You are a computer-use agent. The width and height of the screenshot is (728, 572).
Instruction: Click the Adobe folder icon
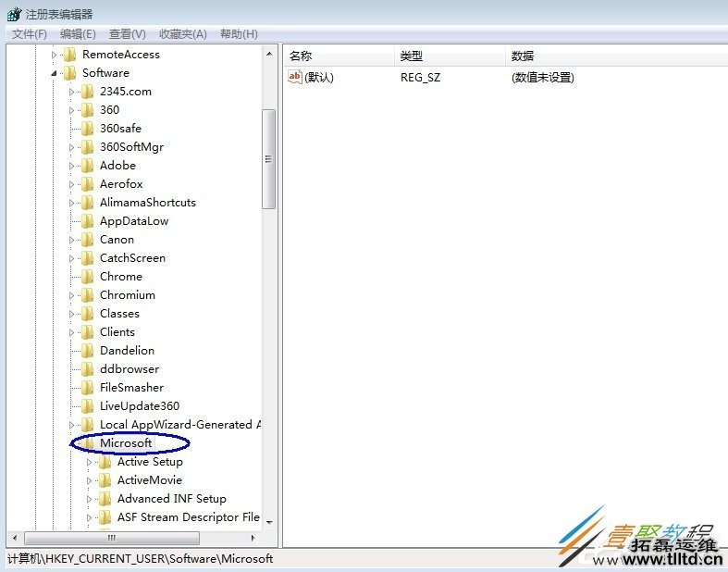pyautogui.click(x=87, y=166)
